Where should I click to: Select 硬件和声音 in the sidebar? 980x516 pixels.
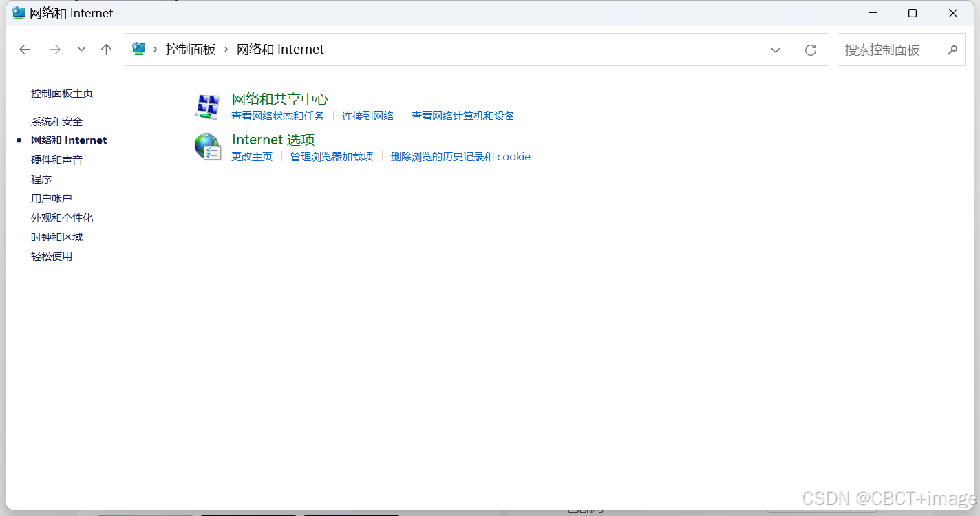click(x=56, y=160)
